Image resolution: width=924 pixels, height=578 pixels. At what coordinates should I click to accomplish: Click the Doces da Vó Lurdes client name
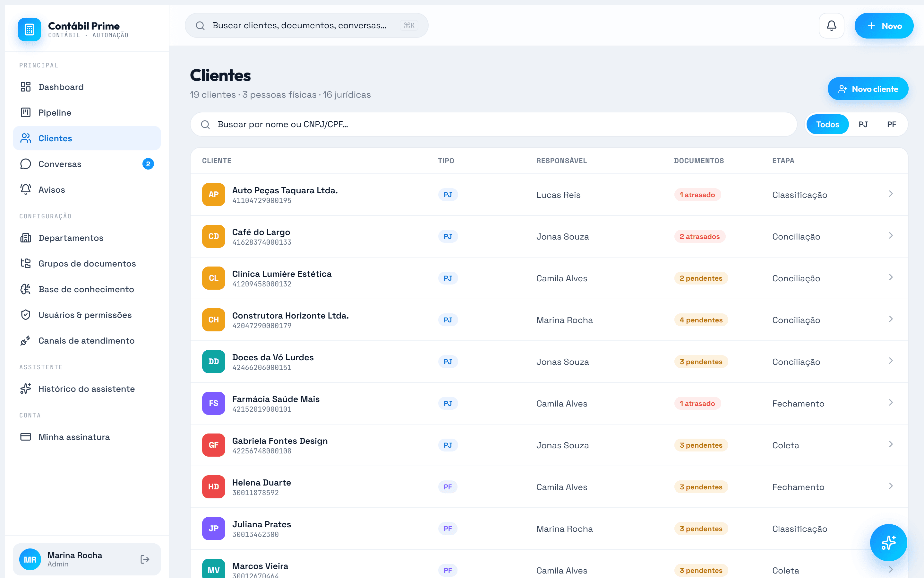coord(273,357)
